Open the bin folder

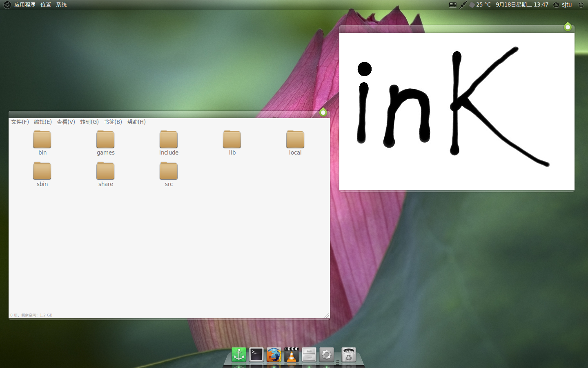[42, 143]
